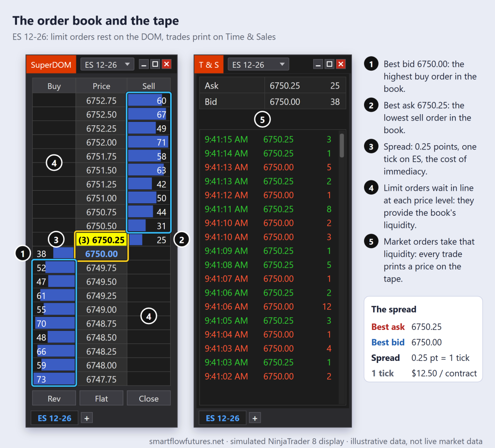Select the 9:41:09 AM trade row
This screenshot has width=495, height=448.
(x=269, y=251)
